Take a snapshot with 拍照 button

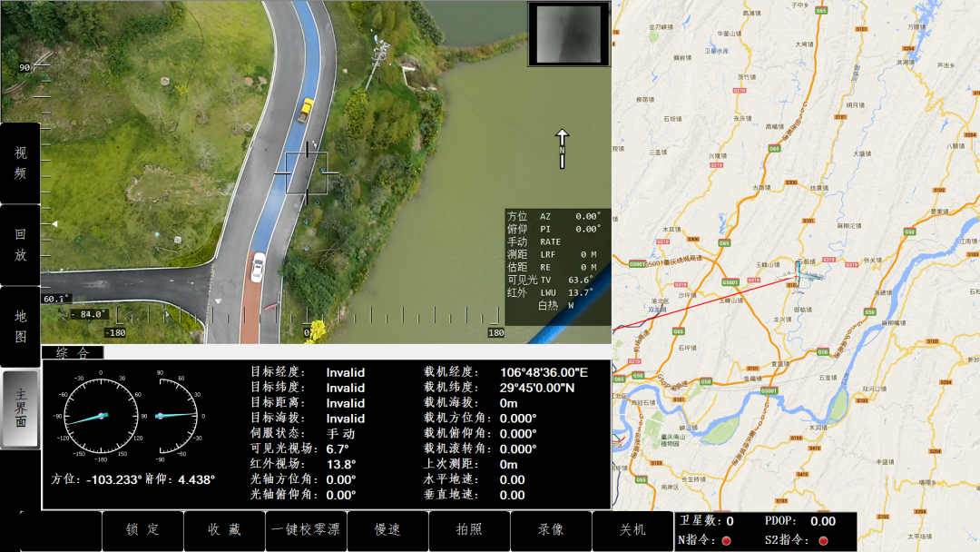click(x=469, y=530)
